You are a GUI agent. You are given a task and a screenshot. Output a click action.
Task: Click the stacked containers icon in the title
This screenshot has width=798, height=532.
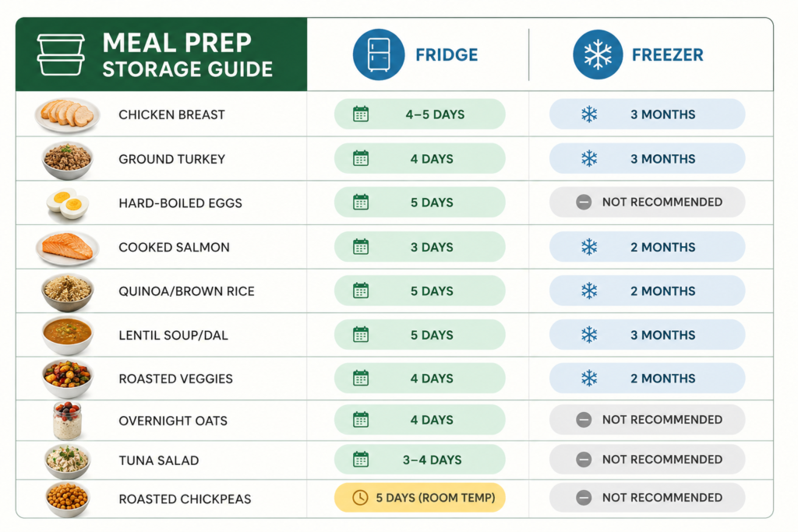pyautogui.click(x=61, y=55)
